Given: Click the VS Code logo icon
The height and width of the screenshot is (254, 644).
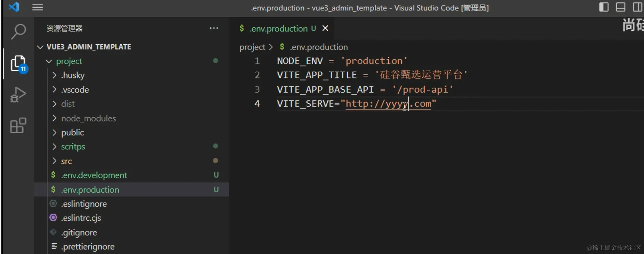Looking at the screenshot, I should (x=14, y=7).
